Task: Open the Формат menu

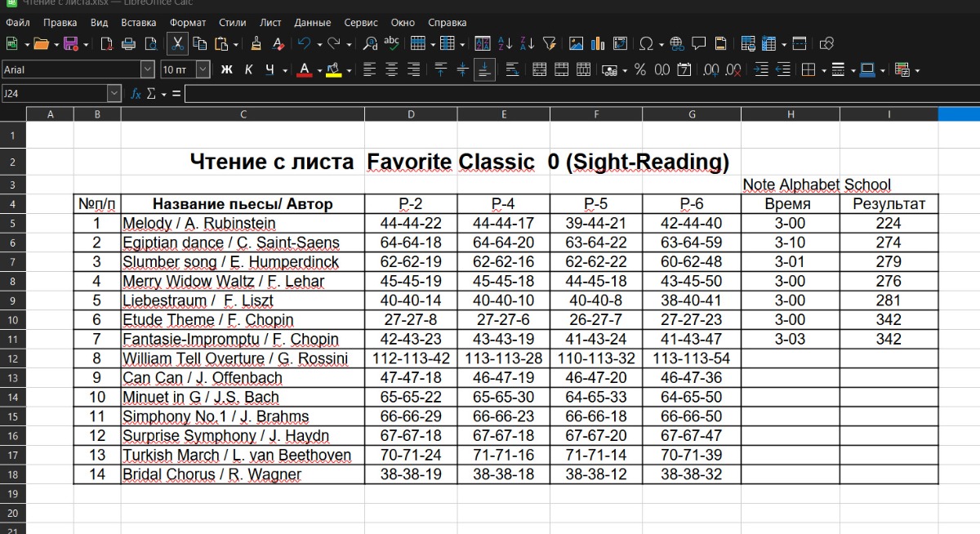Action: 188,23
